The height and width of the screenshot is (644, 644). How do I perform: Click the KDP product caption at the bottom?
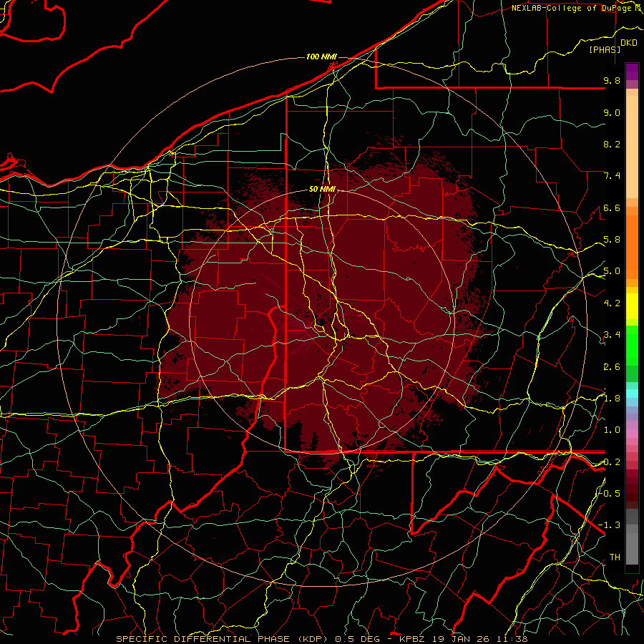[321, 639]
